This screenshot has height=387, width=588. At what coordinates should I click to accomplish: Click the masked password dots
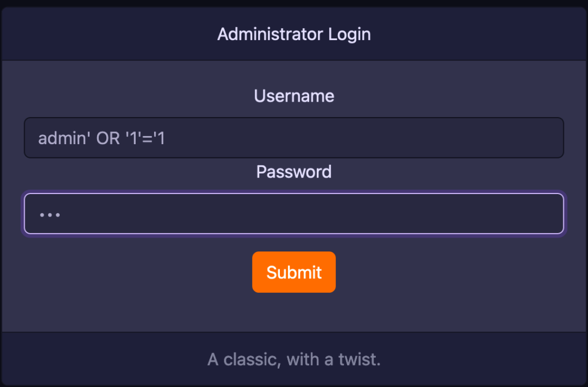[50, 215]
